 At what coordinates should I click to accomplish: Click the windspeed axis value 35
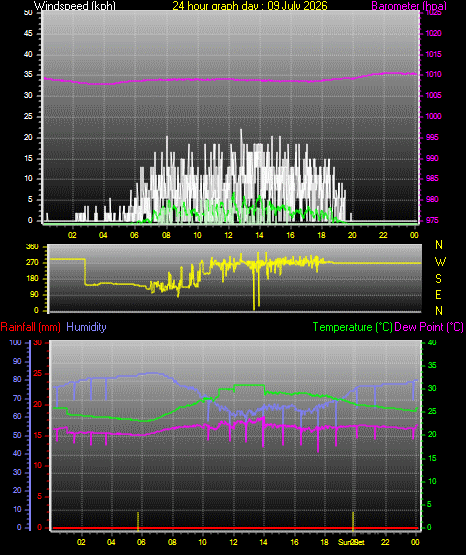28,74
